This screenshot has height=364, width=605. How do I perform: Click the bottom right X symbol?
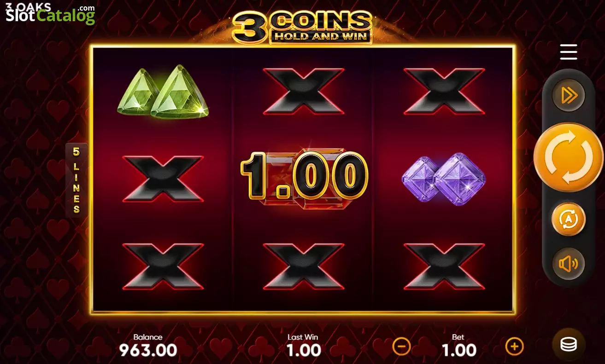(x=444, y=266)
